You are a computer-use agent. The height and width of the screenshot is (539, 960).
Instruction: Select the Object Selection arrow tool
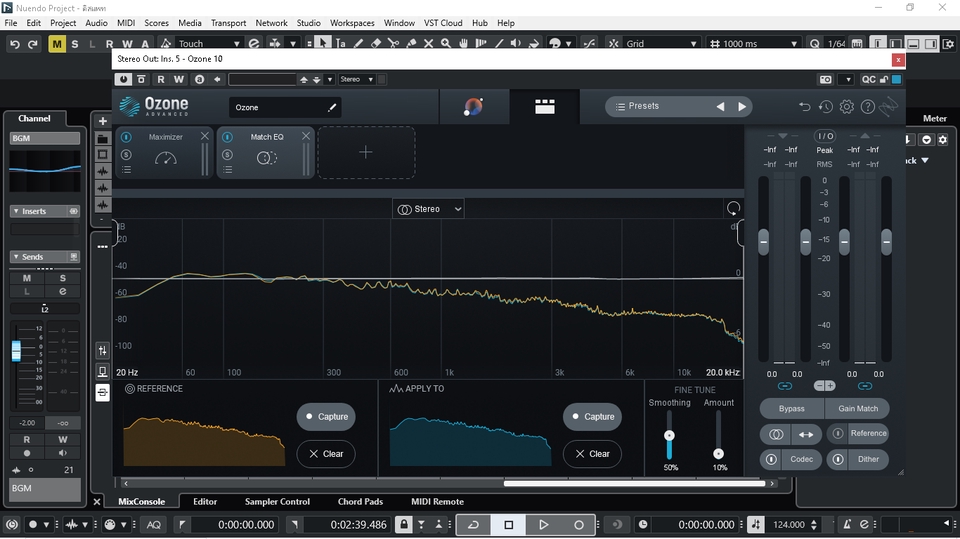click(x=323, y=43)
